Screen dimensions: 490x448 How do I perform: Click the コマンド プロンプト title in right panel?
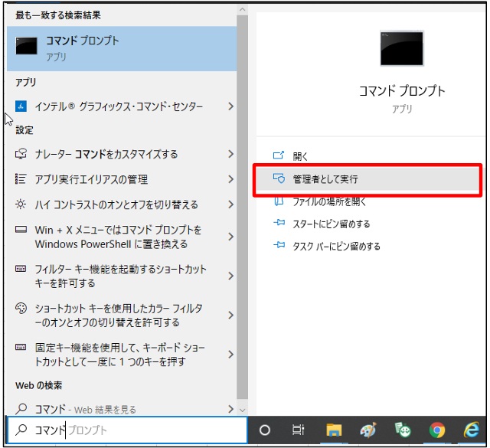(402, 91)
